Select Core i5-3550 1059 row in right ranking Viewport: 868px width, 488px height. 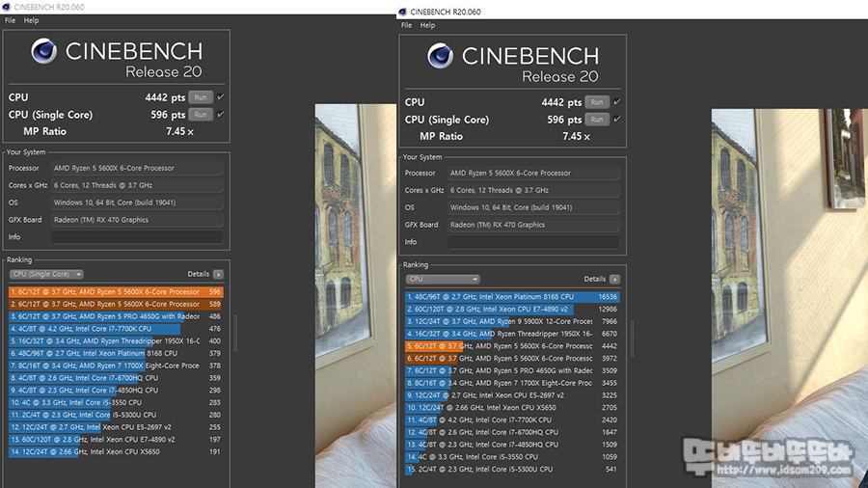(512, 457)
